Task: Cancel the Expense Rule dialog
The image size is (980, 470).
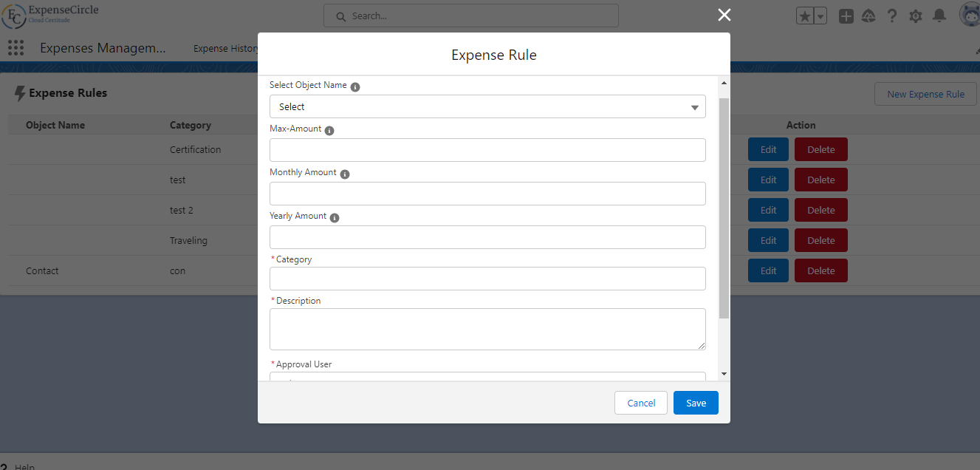Action: click(x=641, y=403)
